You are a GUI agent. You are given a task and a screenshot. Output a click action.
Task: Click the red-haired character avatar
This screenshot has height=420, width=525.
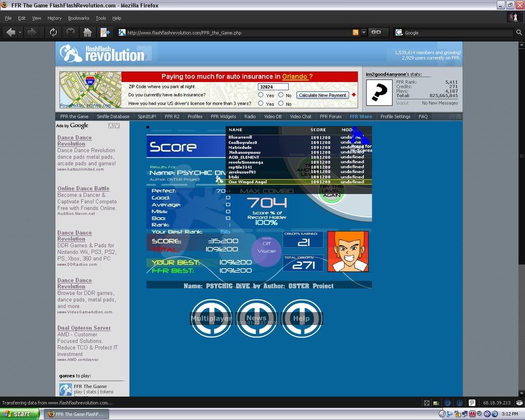coord(348,251)
